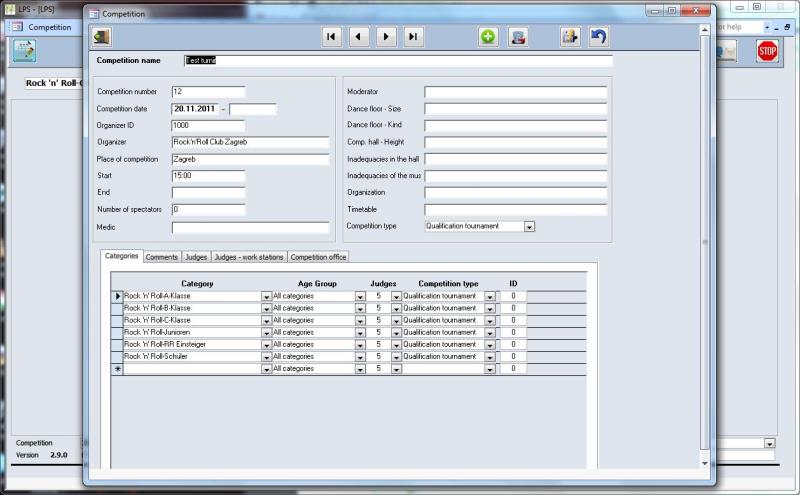Expand Category dropdown for Rock 'n' Roll-A-Klasse

point(266,297)
